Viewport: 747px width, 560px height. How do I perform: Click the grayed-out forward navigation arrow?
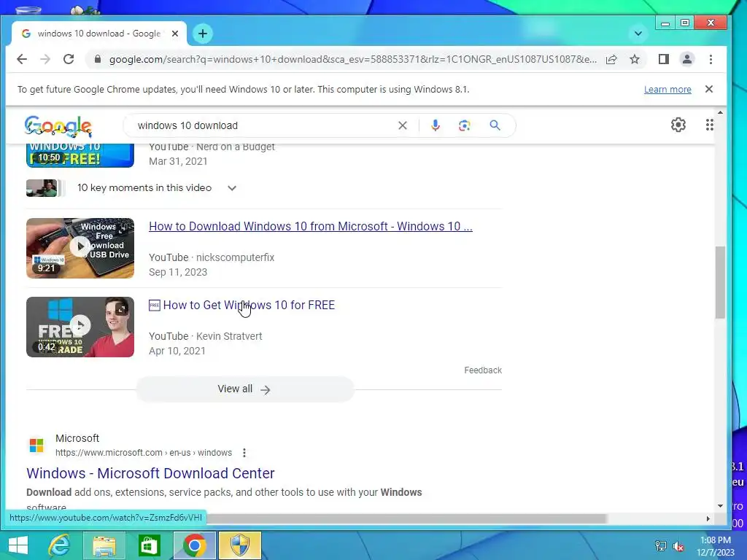pyautogui.click(x=45, y=59)
